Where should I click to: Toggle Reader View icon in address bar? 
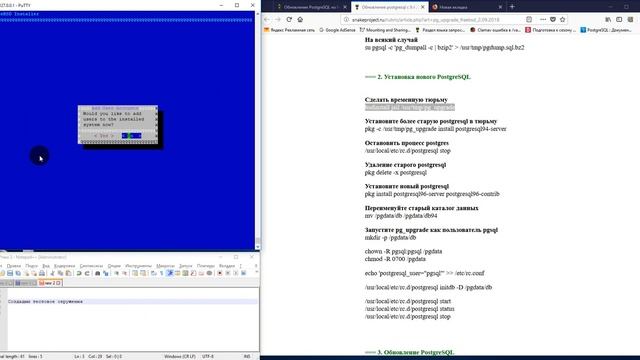[529, 19]
